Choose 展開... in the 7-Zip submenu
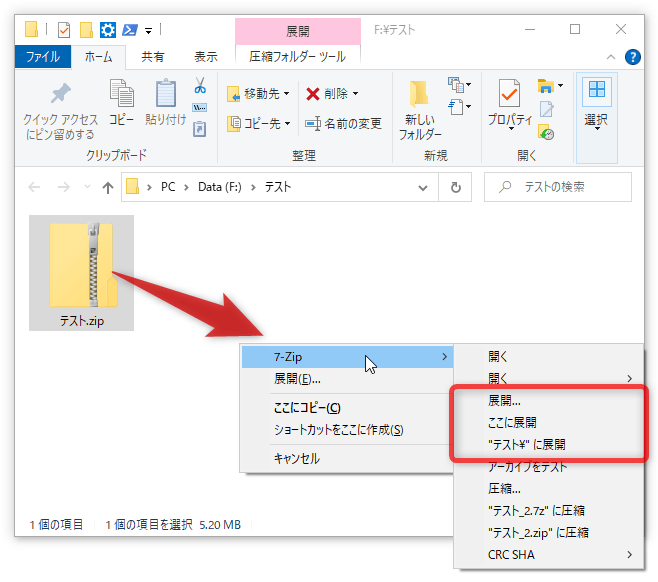This screenshot has width=658, height=582. click(548, 401)
